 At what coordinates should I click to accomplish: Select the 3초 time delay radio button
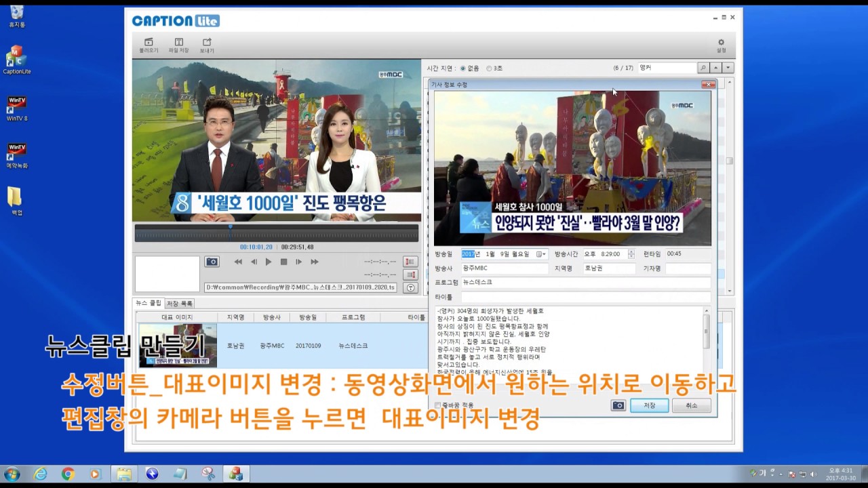point(489,68)
